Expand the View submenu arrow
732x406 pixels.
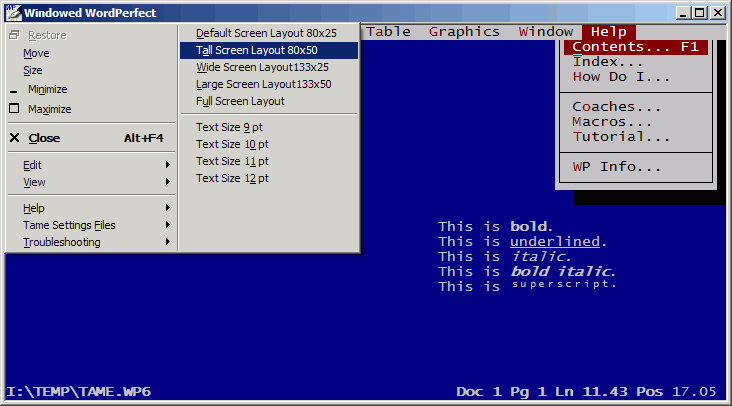(x=167, y=182)
